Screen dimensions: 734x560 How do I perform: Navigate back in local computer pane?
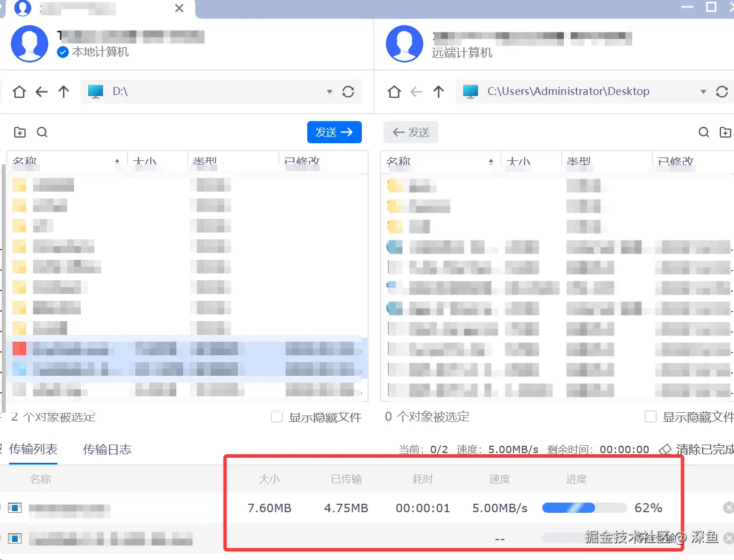pyautogui.click(x=42, y=92)
